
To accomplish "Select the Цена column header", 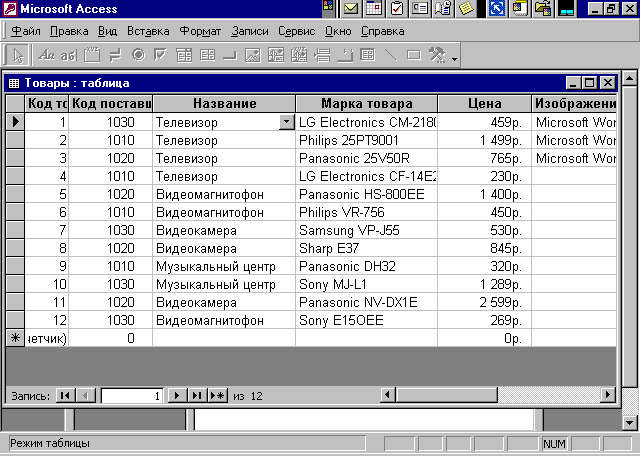I will pos(484,104).
